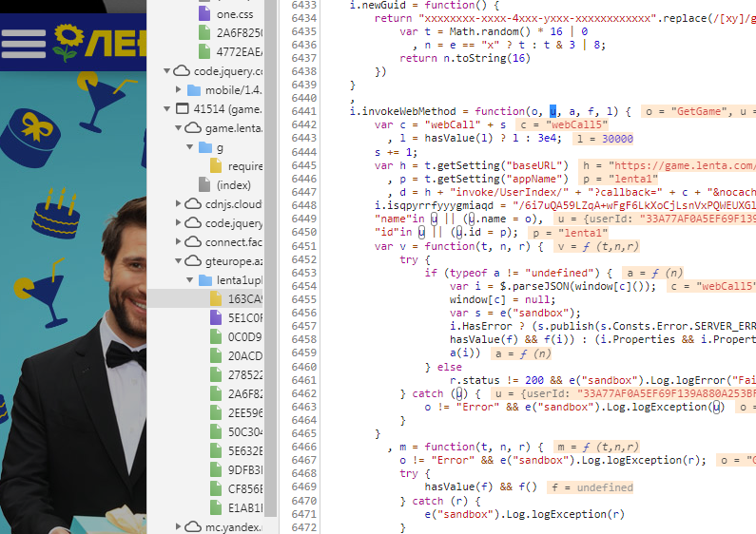Select the highlighted 163CA script file
This screenshot has height=534, width=756.
(x=245, y=298)
